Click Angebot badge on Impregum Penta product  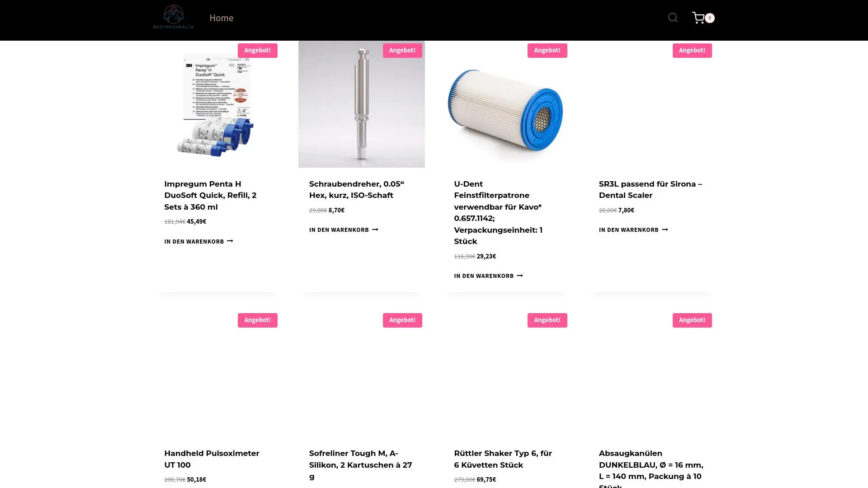coord(257,50)
